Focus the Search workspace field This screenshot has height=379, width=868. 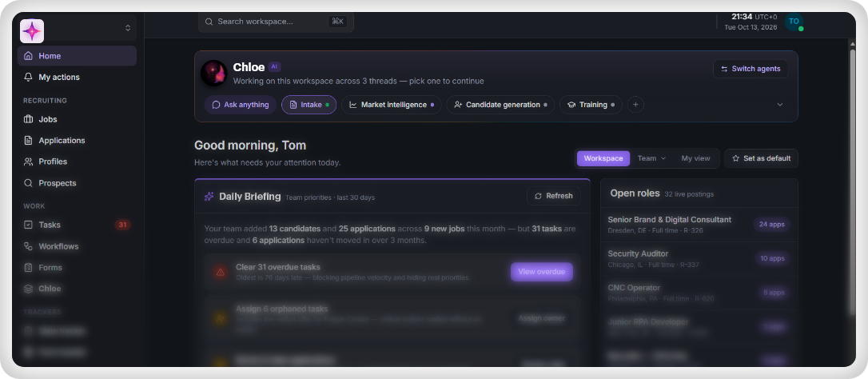tap(276, 22)
